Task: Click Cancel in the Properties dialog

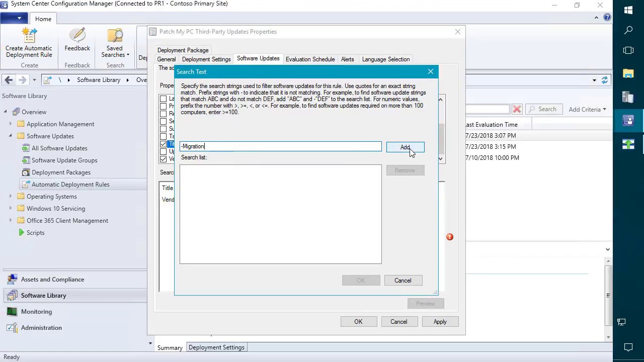Action: coord(398,322)
